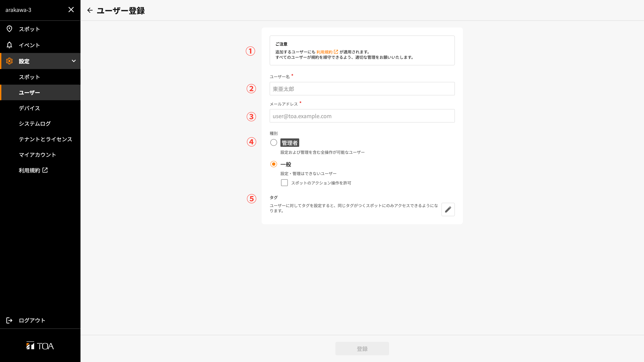Open システムログ in the settings submenu
This screenshot has height=362, width=644.
(x=40, y=124)
